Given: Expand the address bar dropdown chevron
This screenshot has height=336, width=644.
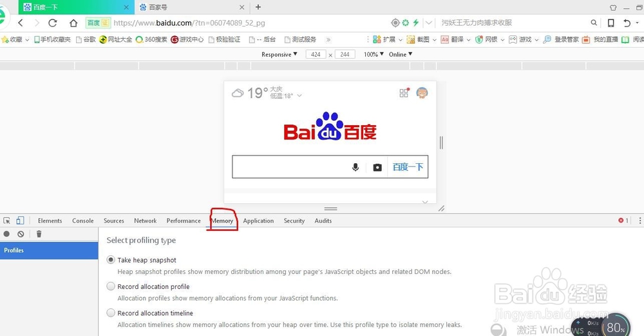Looking at the screenshot, I should (x=429, y=23).
